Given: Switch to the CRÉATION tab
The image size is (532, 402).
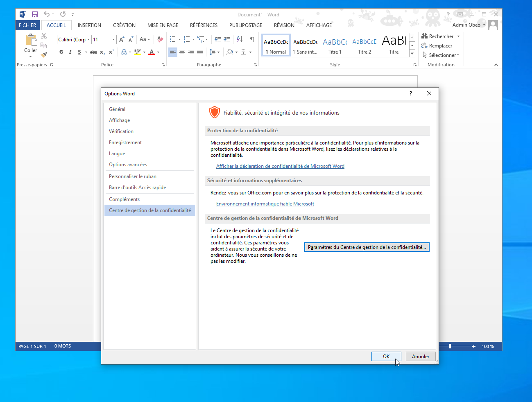Looking at the screenshot, I should coord(124,25).
